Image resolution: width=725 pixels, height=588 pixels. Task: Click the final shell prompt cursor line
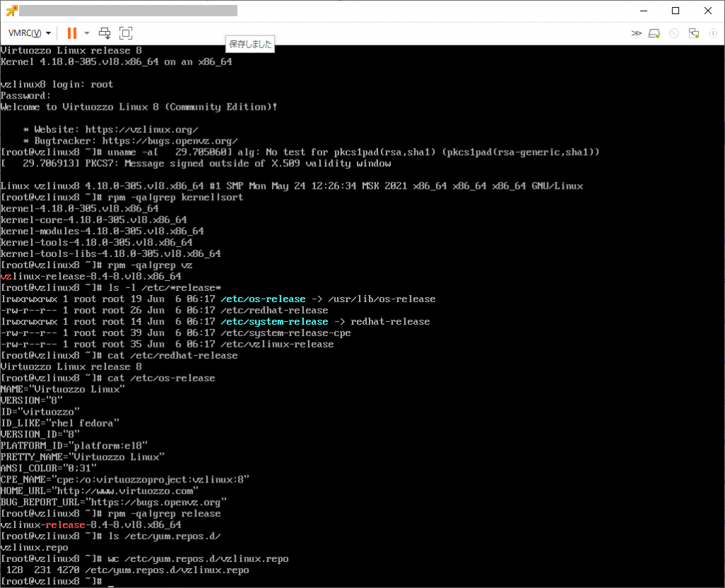tap(57, 581)
